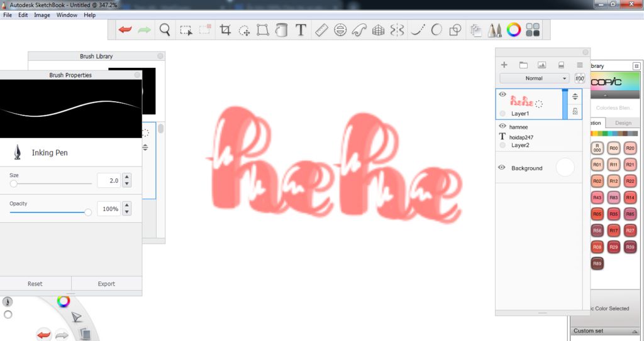Viewport: 644px width, 341px height.
Task: Click the Reset button in Brush Properties
Action: pyautogui.click(x=35, y=284)
